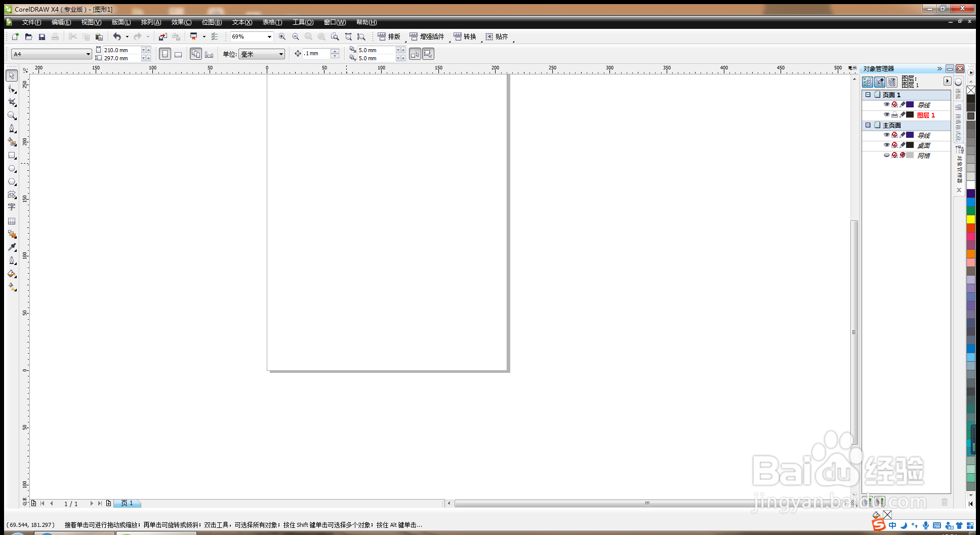Toggle Show Object Properties in Object Manager
Viewport: 980px width, 535px height.
[868, 82]
